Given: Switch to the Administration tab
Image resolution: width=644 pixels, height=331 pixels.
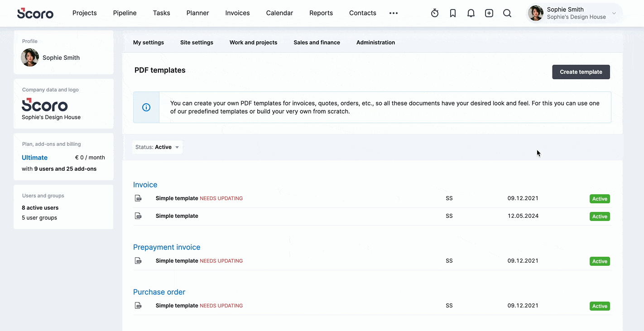Looking at the screenshot, I should tap(375, 43).
